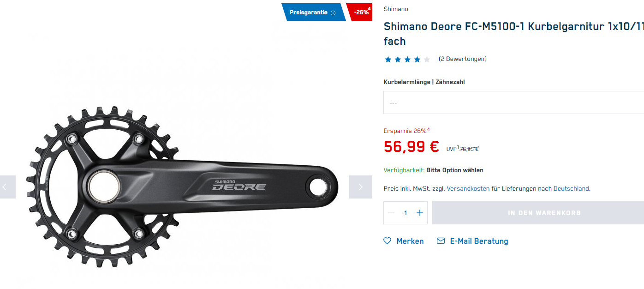Screen dimensions: 644x289
Task: Click the Merken heart icon
Action: click(388, 241)
